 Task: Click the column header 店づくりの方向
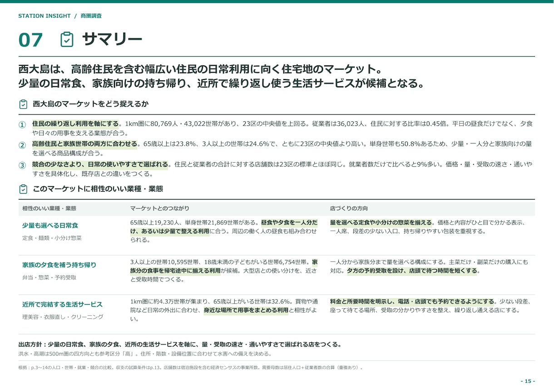pos(349,208)
